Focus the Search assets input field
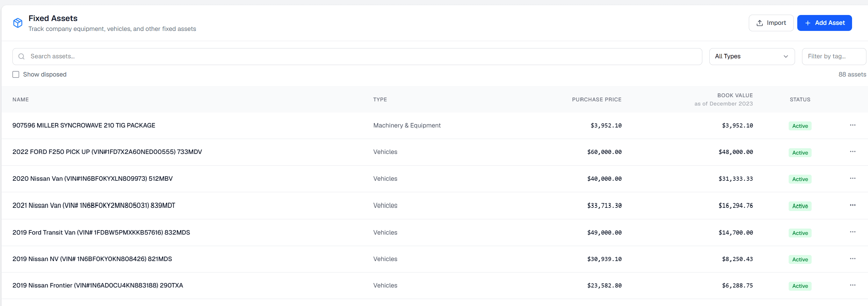This screenshot has width=868, height=306. [x=357, y=56]
